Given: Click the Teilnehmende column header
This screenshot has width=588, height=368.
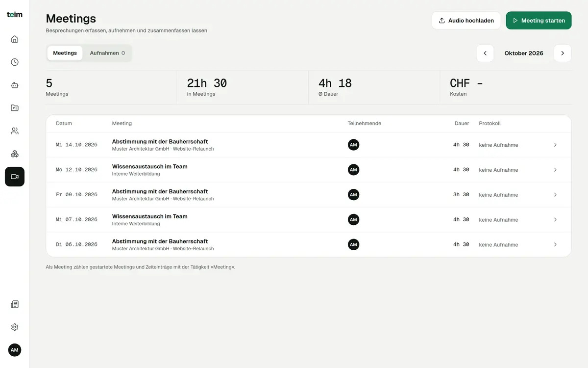Looking at the screenshot, I should point(365,124).
